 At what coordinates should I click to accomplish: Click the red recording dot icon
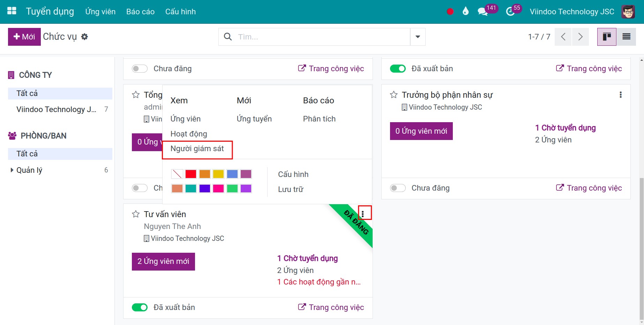[450, 12]
